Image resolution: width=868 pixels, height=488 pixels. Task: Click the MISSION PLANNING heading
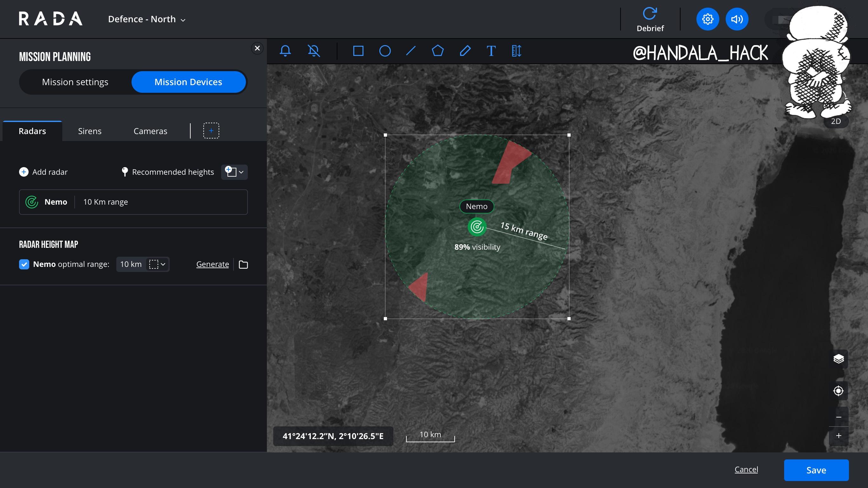pyautogui.click(x=55, y=57)
